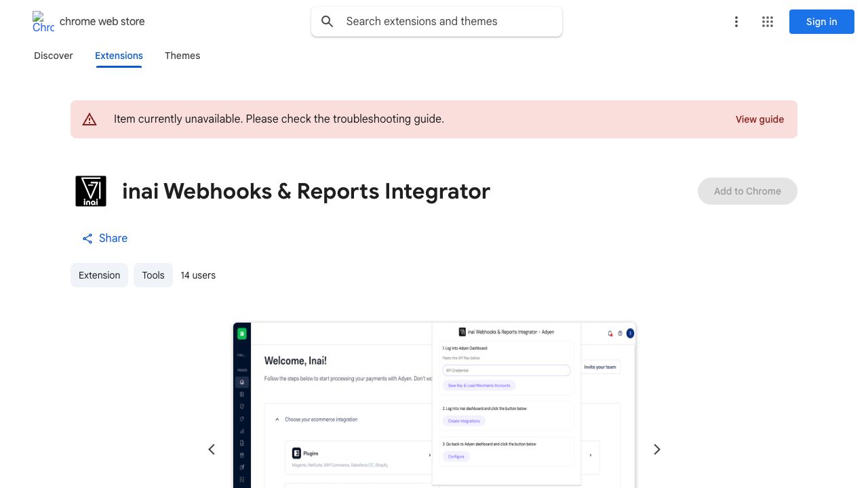868x488 pixels.
Task: Open the Themes tab
Action: click(x=182, y=56)
